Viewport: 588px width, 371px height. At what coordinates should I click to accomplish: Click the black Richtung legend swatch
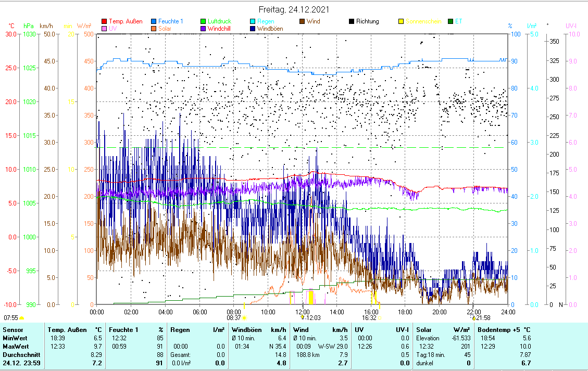point(352,22)
